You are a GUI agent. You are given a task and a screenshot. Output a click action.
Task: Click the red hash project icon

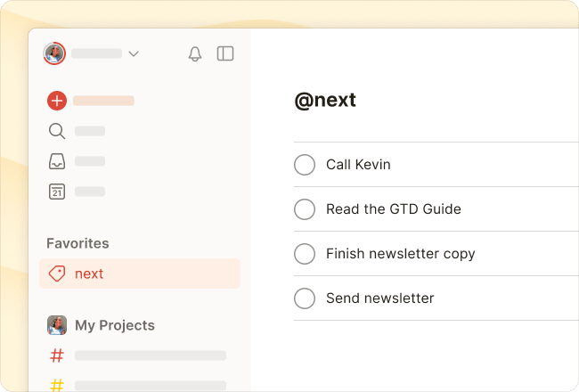(57, 355)
